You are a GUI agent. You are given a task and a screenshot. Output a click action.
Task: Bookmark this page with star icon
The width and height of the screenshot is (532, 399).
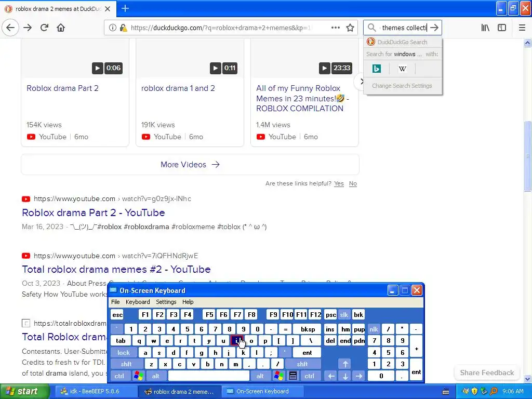point(350,28)
